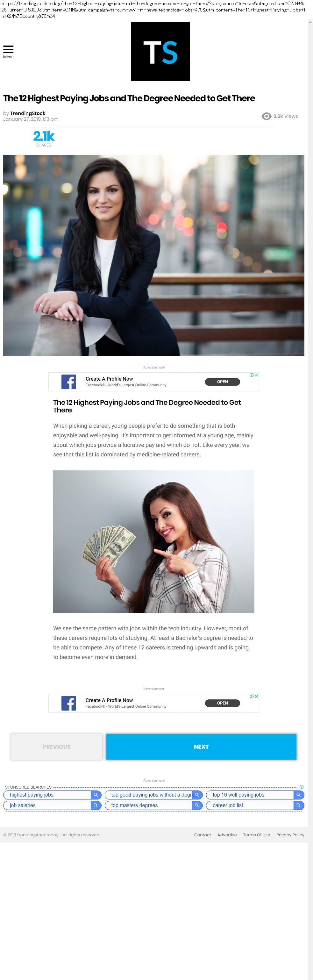Click Facebook logo in top ad
Image resolution: width=313 pixels, height=980 pixels.
69,382
